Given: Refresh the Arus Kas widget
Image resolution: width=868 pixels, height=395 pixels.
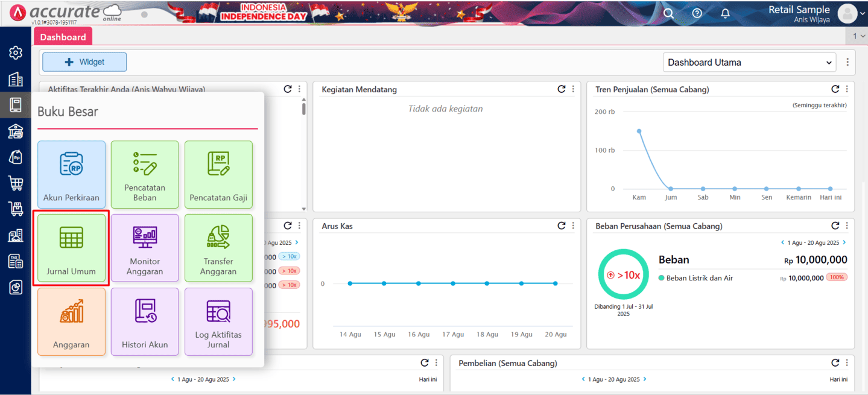Looking at the screenshot, I should [562, 226].
